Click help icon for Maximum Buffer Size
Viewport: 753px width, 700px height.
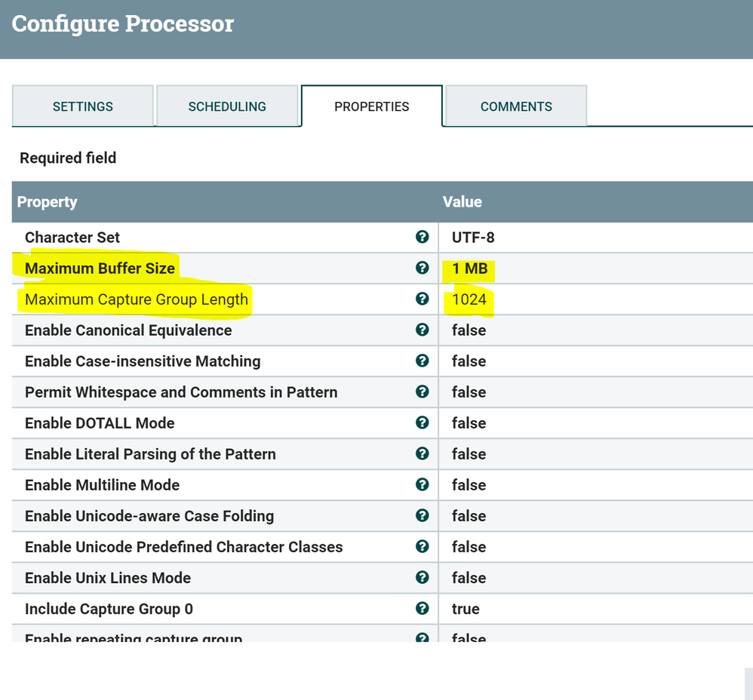coord(422,268)
